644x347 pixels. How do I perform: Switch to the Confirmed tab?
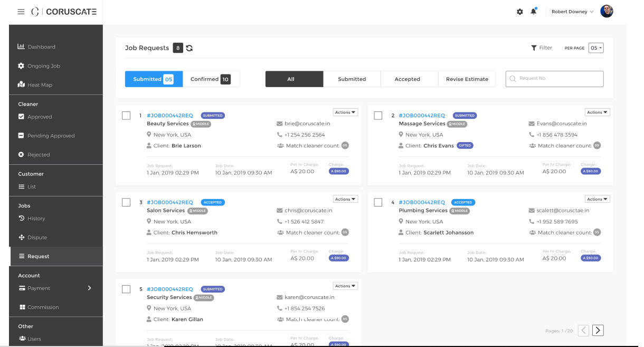point(211,79)
